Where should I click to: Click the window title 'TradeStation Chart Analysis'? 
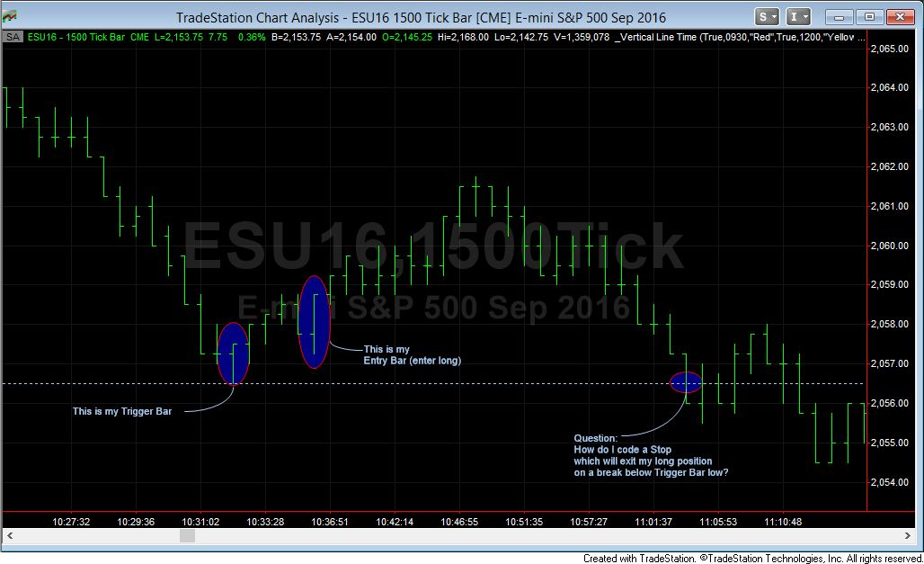coord(258,18)
